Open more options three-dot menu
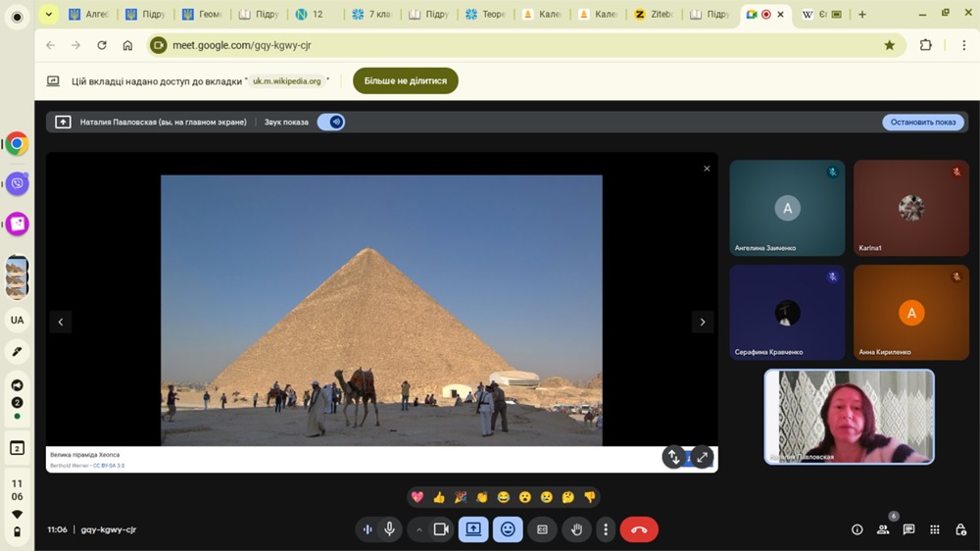 [606, 529]
